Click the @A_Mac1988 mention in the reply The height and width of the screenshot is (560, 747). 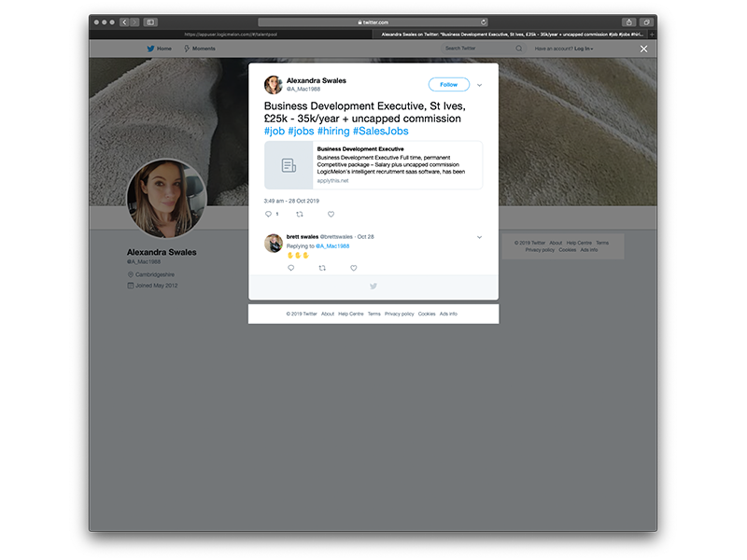coord(332,246)
